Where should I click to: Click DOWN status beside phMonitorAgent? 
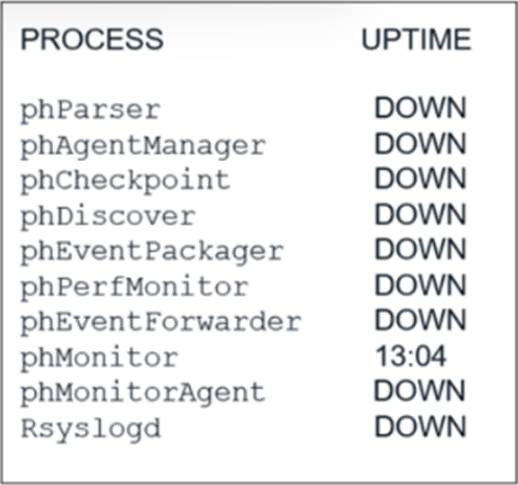pyautogui.click(x=419, y=391)
